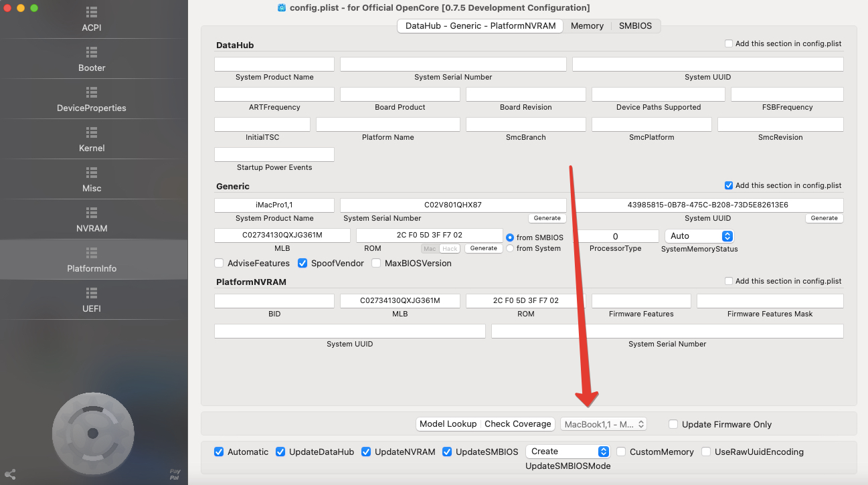868x485 pixels.
Task: Focus the Firmware Features input field
Action: point(641,301)
